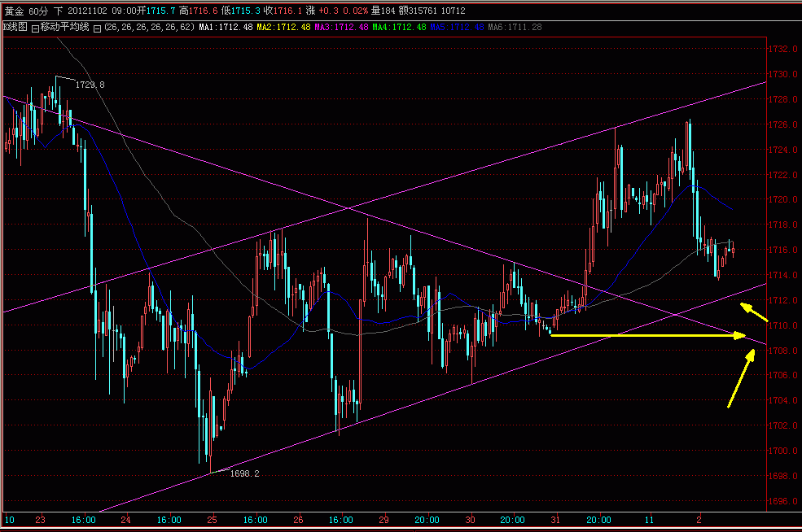Click the 黄金 instrument name
The width and height of the screenshot is (802, 532).
[x=15, y=11]
